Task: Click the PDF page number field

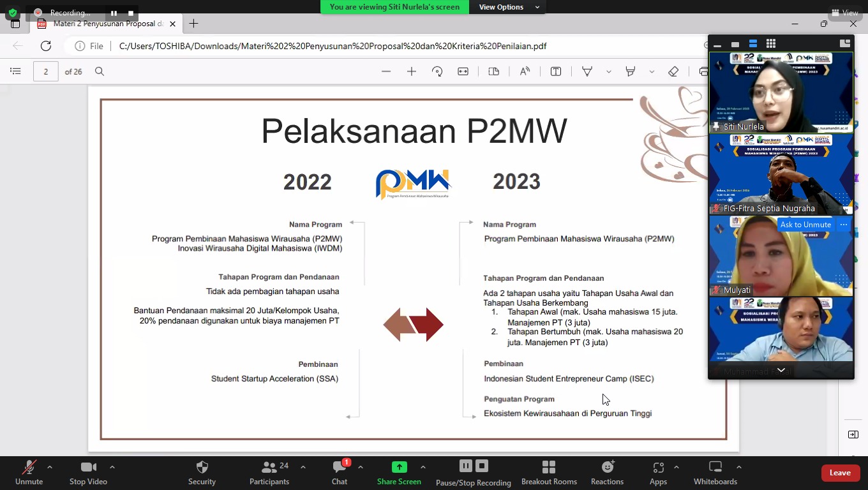Action: click(45, 71)
